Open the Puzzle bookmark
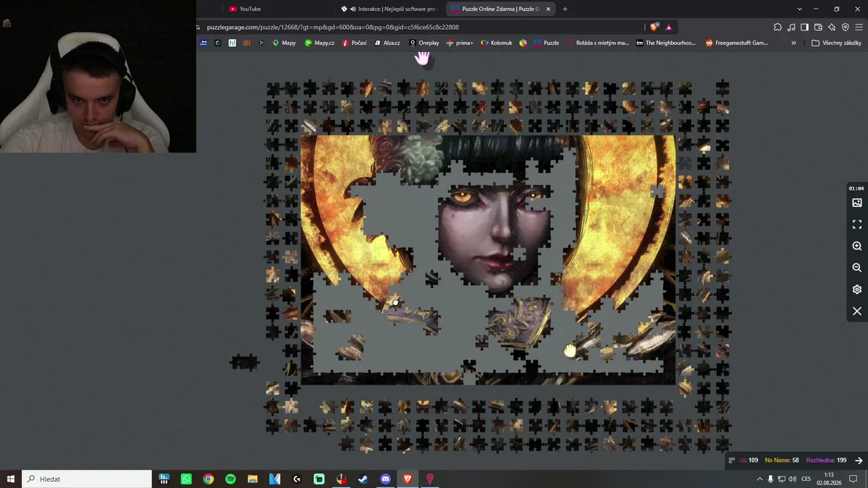 (x=547, y=43)
